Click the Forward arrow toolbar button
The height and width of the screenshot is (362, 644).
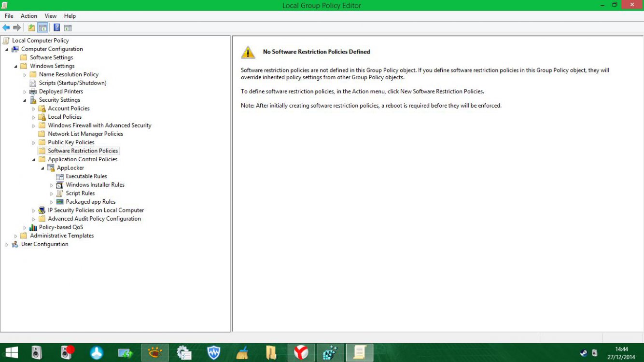[17, 28]
